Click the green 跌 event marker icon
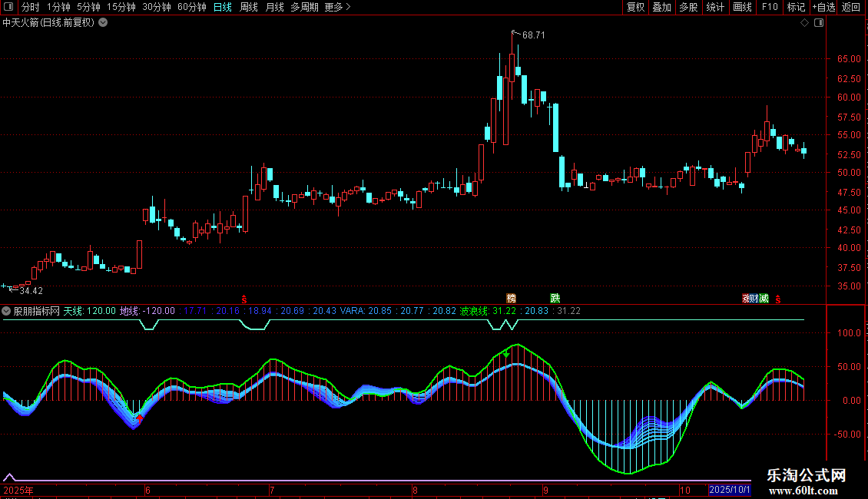The width and height of the screenshot is (868, 499). coord(555,298)
